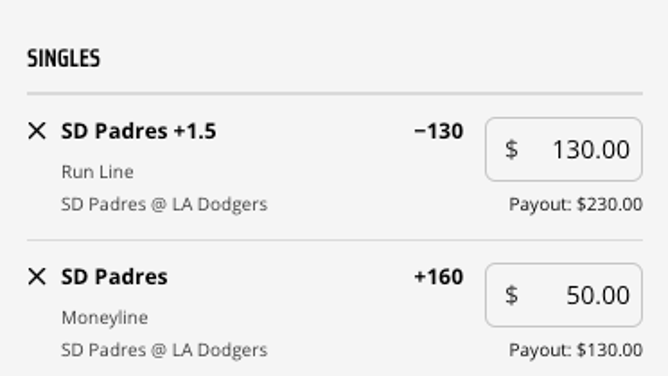Select the SINGLES section heading
The height and width of the screenshot is (376, 668).
[63, 58]
